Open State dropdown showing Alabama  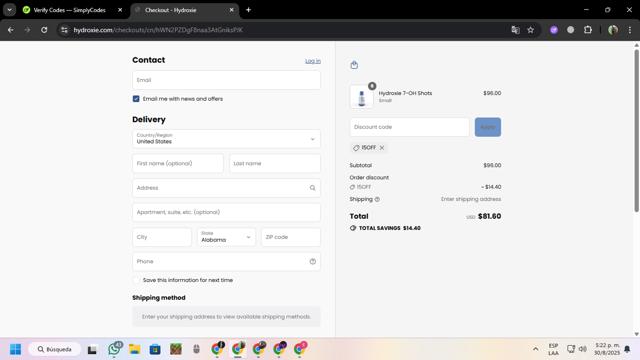click(x=226, y=237)
